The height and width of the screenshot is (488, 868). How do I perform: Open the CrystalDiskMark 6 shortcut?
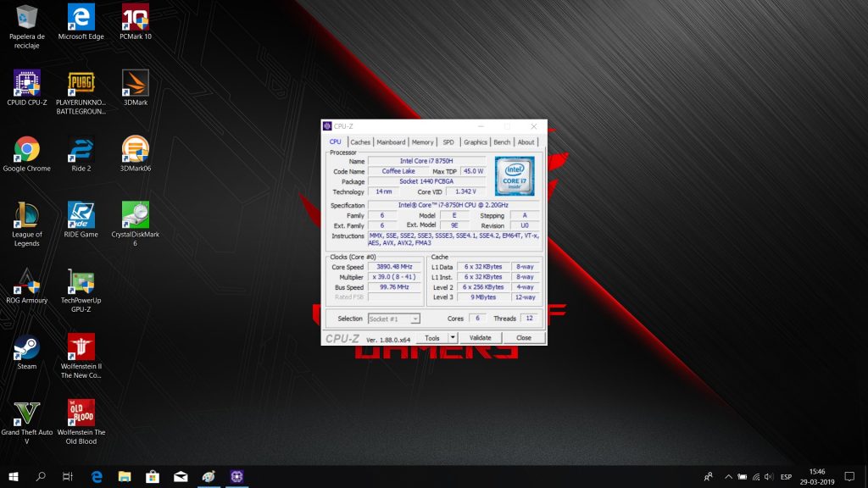[x=136, y=216]
